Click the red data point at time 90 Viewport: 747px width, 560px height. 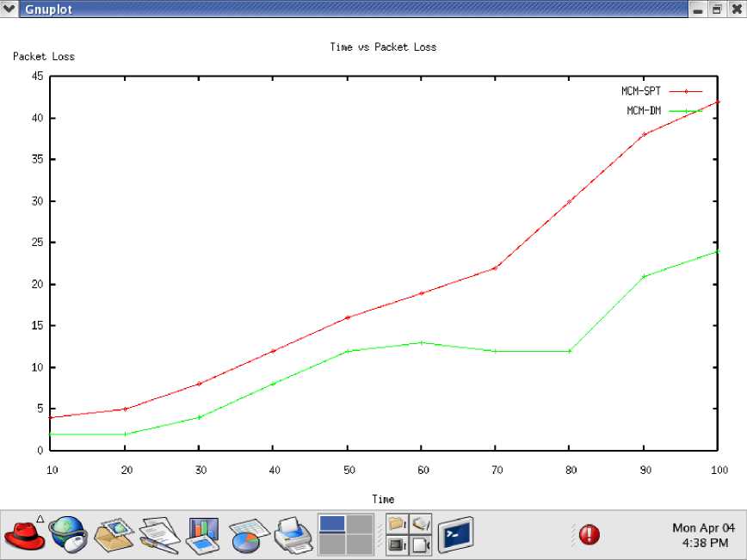(x=644, y=135)
